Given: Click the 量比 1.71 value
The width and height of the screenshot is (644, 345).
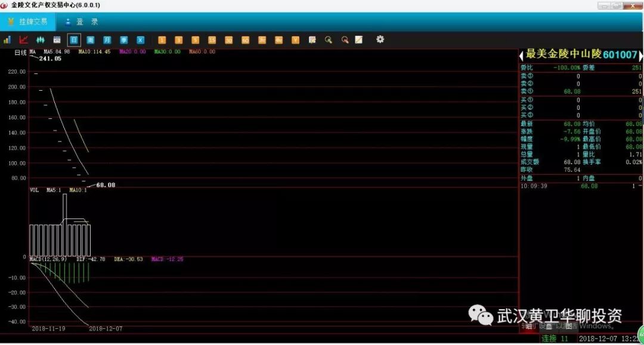Looking at the screenshot, I should (636, 155).
